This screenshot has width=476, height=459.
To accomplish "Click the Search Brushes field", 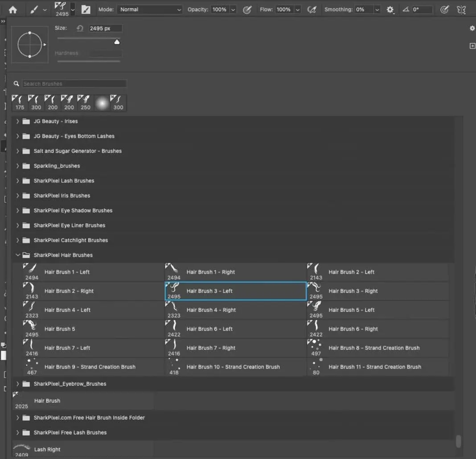I will tap(74, 84).
